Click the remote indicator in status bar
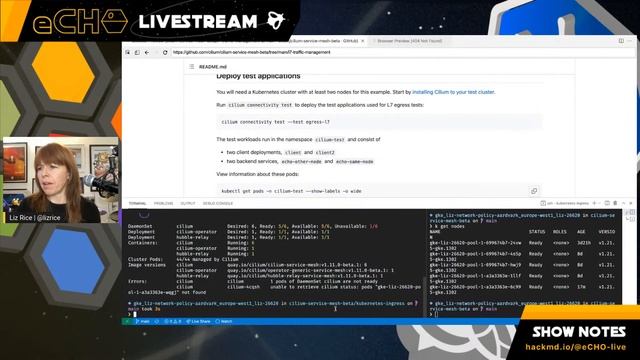This screenshot has height=360, width=640. tap(127, 322)
